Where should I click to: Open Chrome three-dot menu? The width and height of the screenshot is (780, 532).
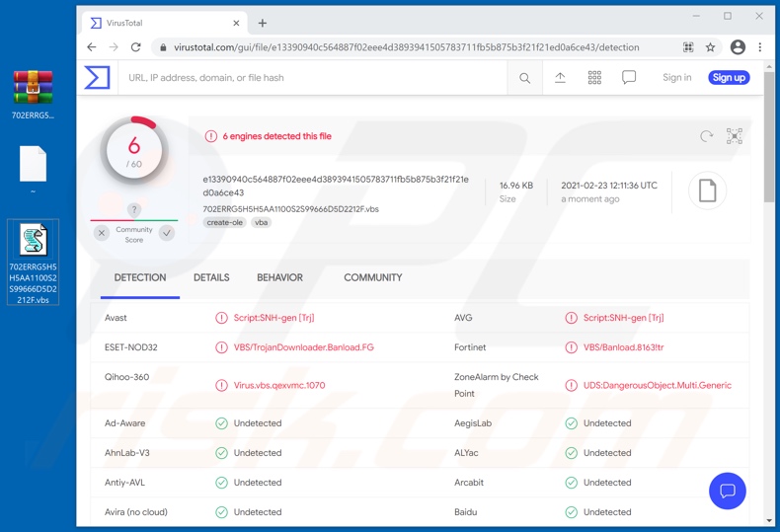coord(759,47)
